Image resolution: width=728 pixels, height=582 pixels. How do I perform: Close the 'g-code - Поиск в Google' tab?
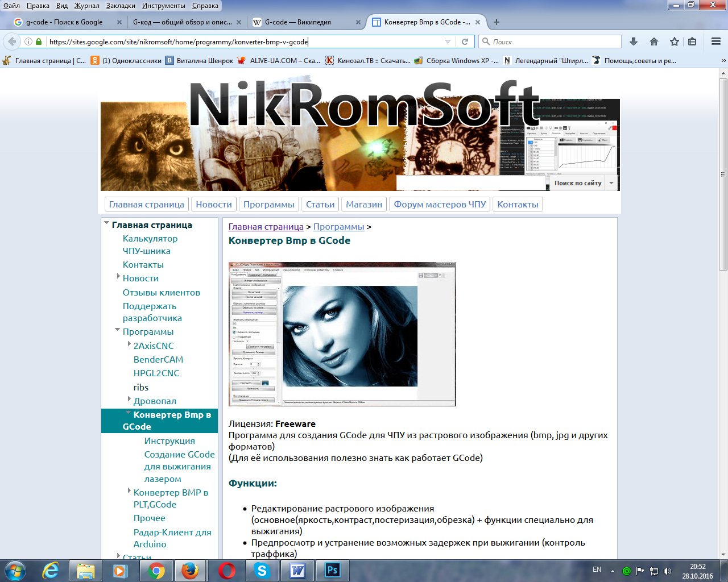pos(119,22)
